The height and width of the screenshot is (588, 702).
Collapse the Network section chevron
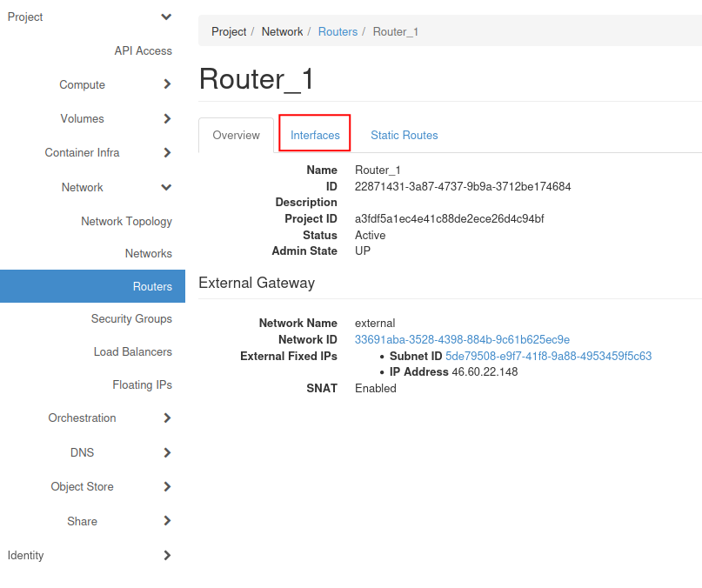(x=166, y=188)
